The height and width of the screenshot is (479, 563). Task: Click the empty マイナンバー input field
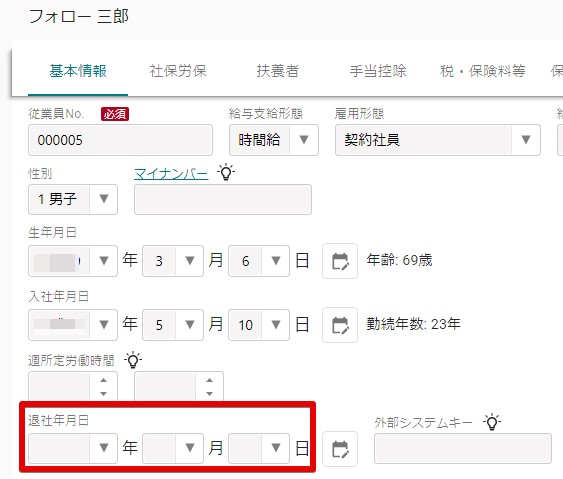[223, 200]
